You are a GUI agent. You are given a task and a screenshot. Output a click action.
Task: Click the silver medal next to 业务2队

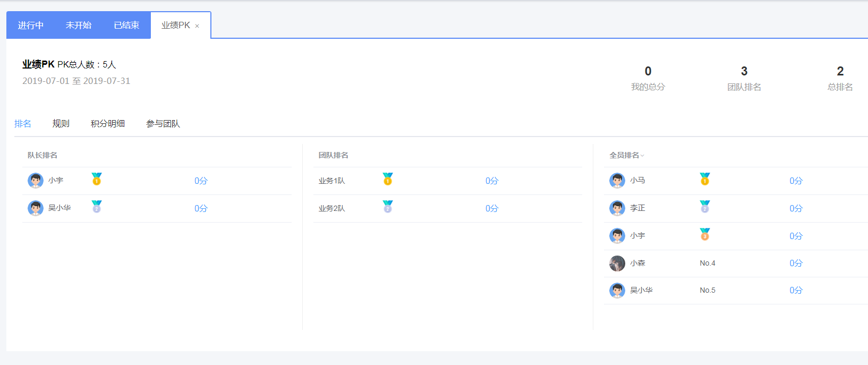388,207
